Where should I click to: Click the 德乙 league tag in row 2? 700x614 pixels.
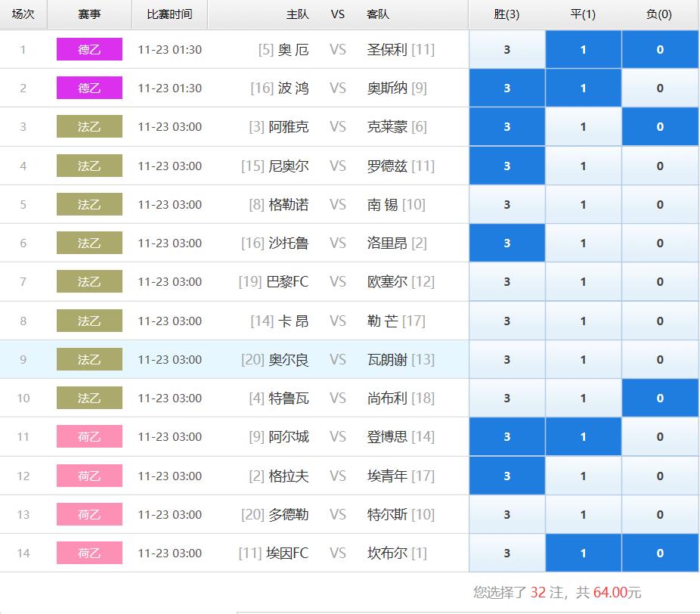point(89,88)
